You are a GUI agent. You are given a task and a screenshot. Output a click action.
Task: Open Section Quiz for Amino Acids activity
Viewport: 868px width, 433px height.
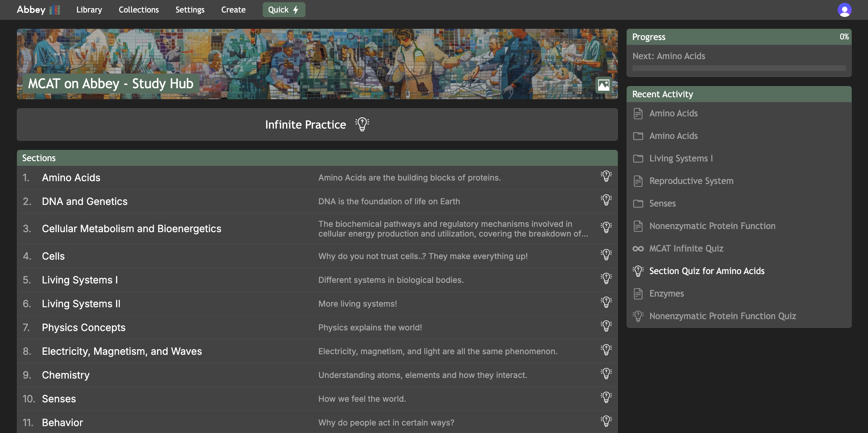point(707,271)
